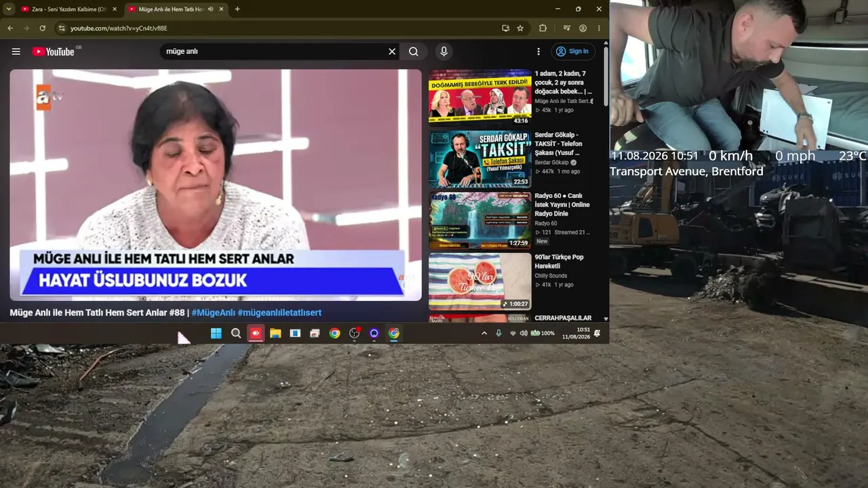
Task: Open the Radyo 60 live stream thumbnail
Action: point(480,220)
